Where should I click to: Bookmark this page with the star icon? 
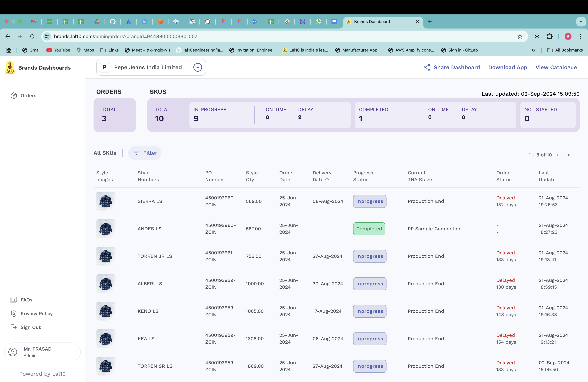[x=520, y=37]
